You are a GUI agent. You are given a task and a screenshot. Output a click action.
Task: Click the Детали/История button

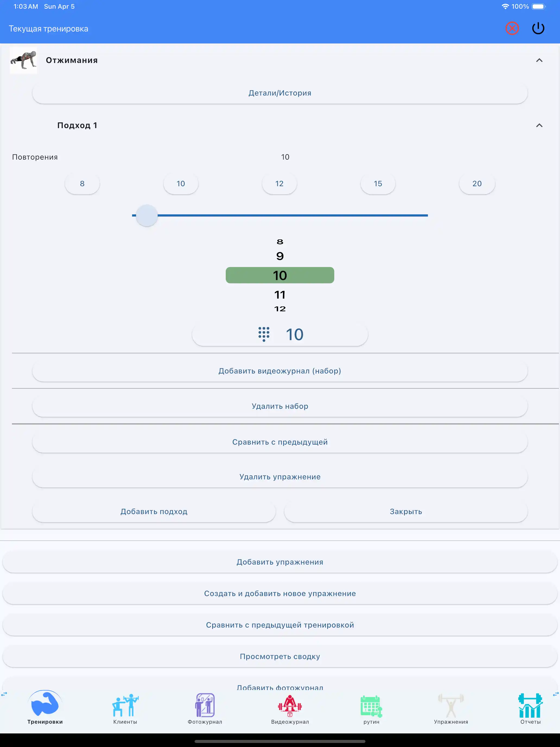[280, 93]
